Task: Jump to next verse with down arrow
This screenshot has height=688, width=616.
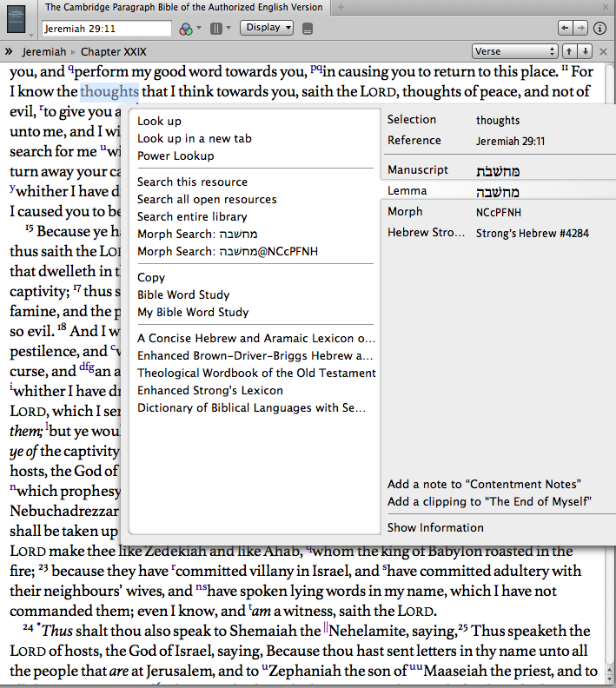Action: [x=586, y=51]
